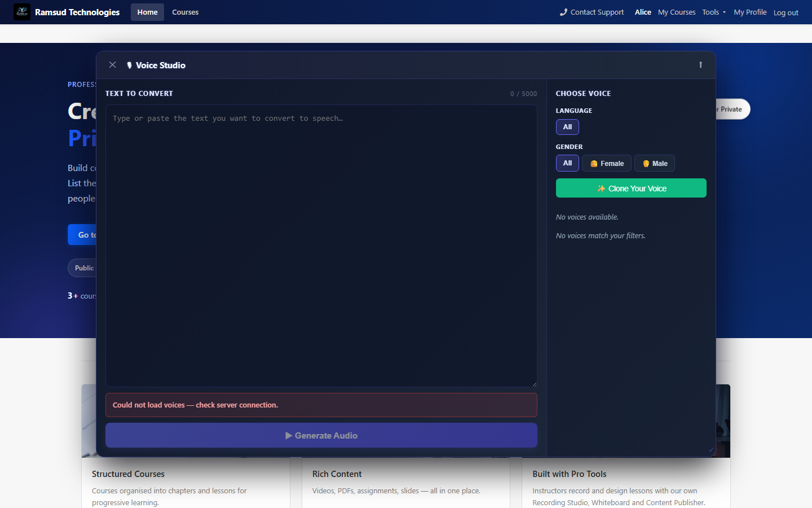Click the play triangle on Generate Audio

(289, 436)
